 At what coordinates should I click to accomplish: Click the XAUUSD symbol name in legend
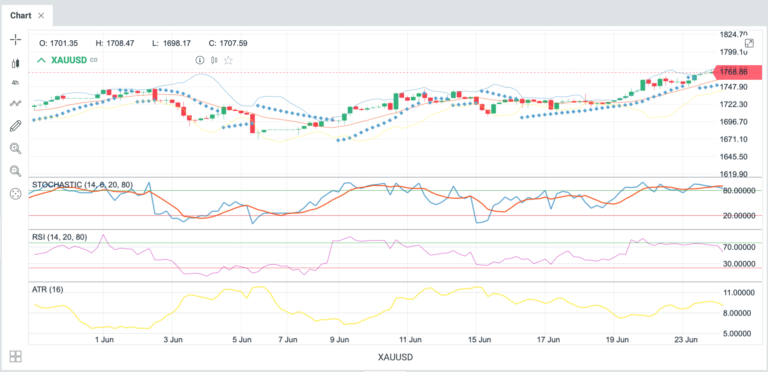[x=68, y=60]
